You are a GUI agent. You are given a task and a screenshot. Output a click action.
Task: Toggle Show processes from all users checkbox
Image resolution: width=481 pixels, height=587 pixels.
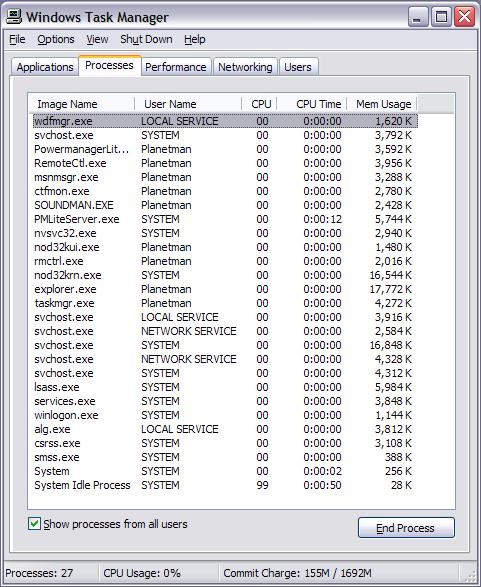tap(34, 523)
